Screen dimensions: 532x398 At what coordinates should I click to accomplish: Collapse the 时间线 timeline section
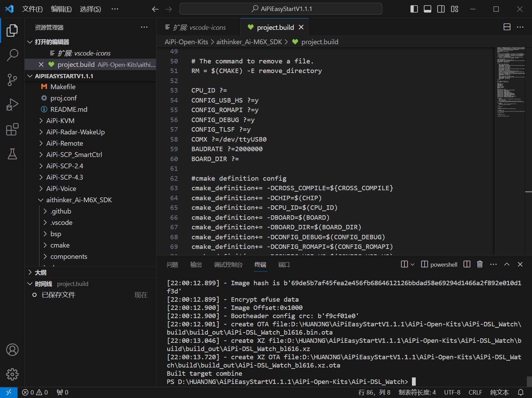point(91,284)
